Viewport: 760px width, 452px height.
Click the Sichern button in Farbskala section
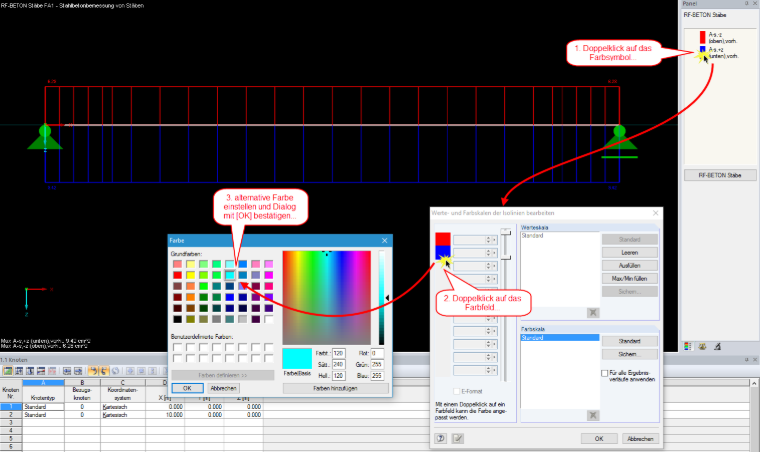click(x=630, y=354)
